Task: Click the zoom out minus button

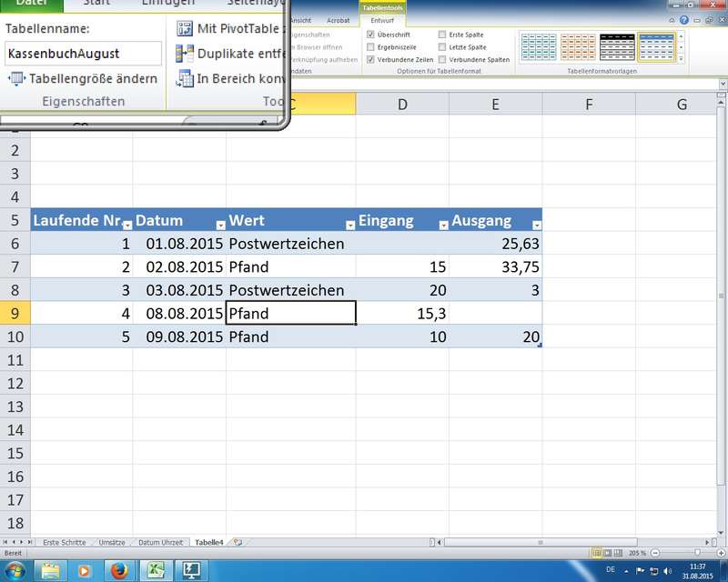Action: pos(655,553)
